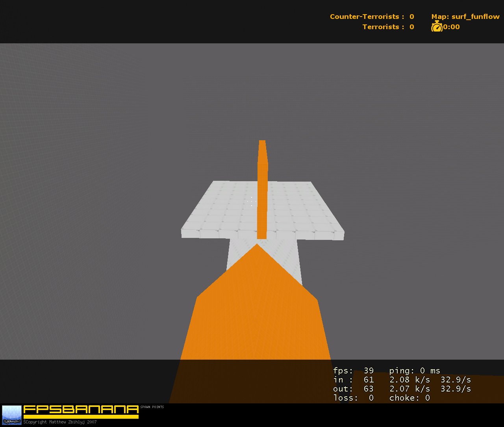The image size is (504, 427).
Task: Click the choke: 0 value
Action: (409, 398)
